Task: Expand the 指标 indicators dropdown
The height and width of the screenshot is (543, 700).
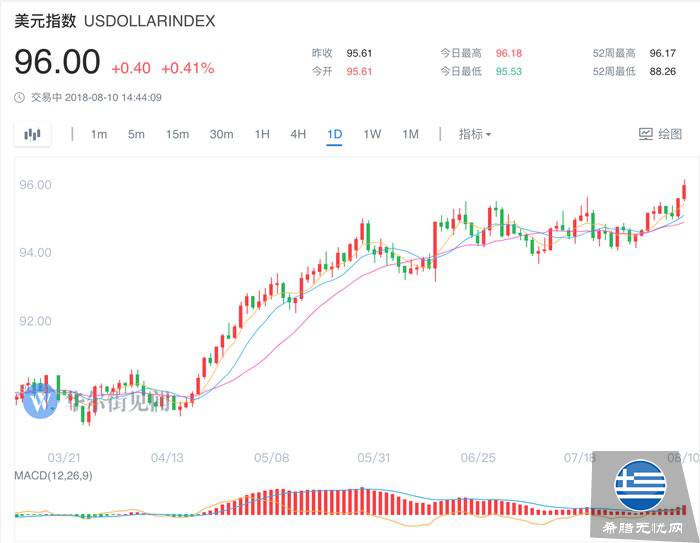Action: tap(475, 134)
